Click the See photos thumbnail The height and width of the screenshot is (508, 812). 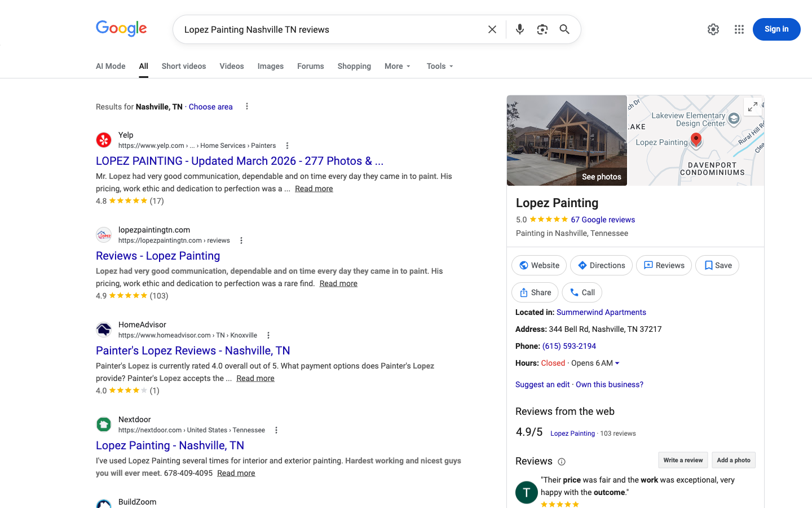tap(601, 176)
